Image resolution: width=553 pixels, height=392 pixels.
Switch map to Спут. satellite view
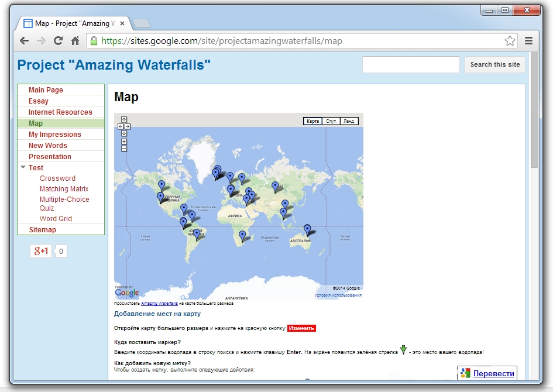(x=331, y=121)
